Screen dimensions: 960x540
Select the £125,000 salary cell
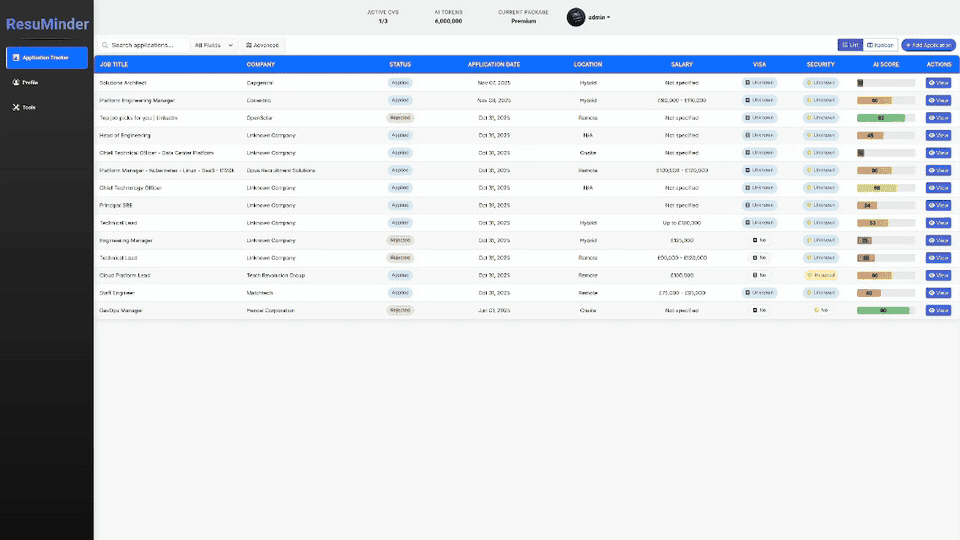click(x=681, y=241)
